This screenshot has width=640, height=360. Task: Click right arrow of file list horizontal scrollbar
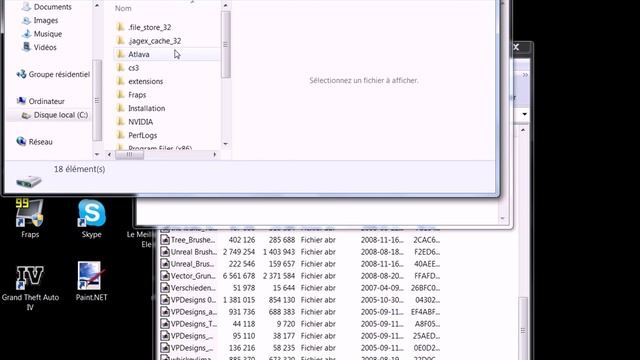[x=215, y=155]
